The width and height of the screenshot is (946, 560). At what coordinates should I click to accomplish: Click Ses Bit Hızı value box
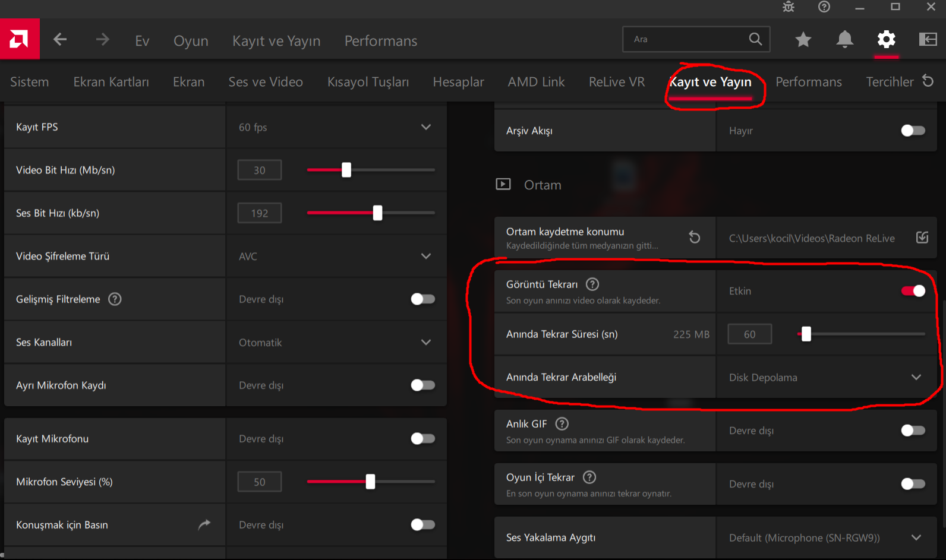point(260,213)
